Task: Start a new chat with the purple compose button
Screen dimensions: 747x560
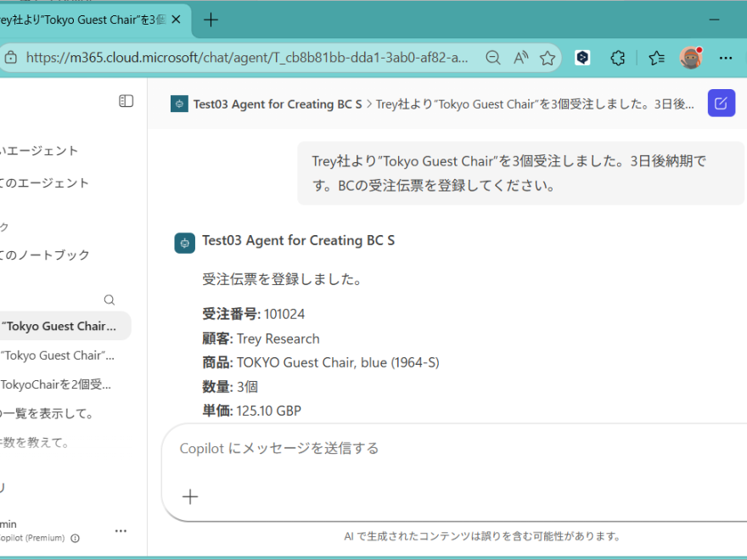Action: tap(721, 104)
